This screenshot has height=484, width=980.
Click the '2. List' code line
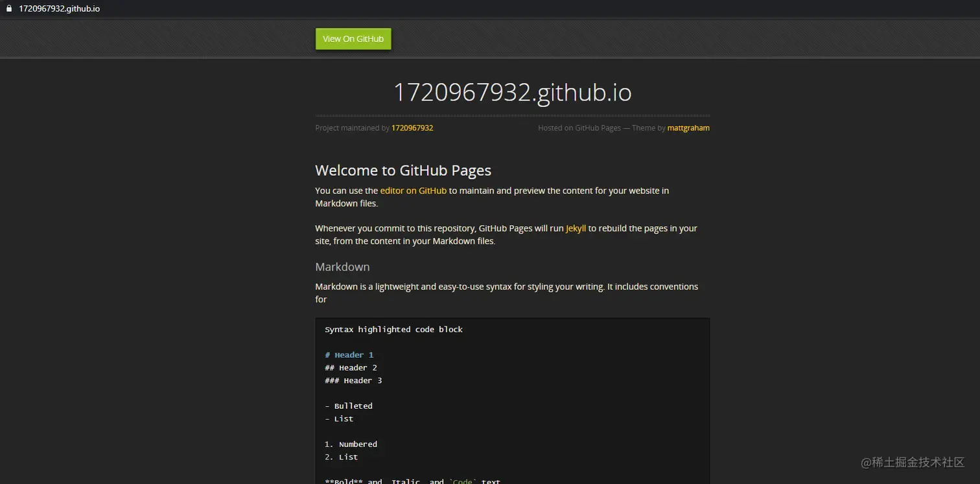(342, 457)
